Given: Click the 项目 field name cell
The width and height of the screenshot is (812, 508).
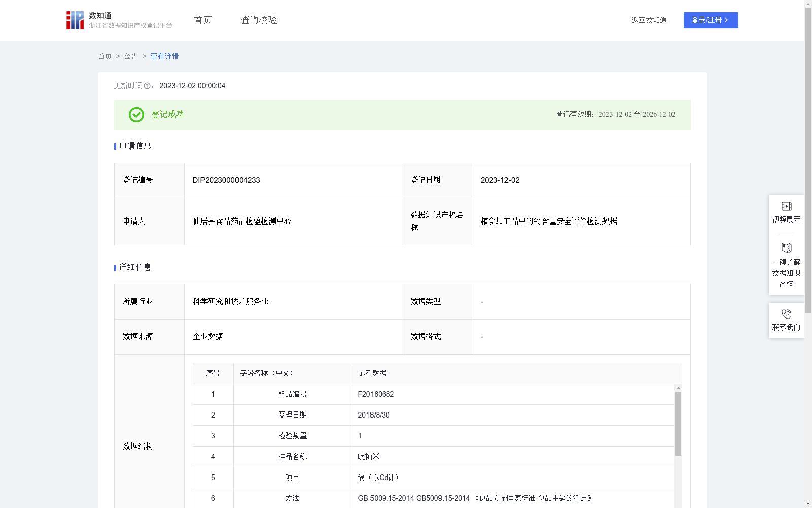Looking at the screenshot, I should tap(293, 478).
